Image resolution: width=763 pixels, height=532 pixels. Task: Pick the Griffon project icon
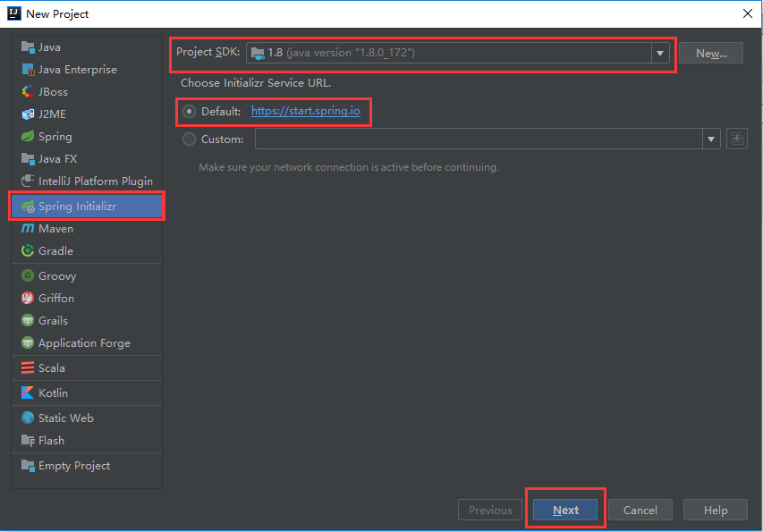click(28, 298)
